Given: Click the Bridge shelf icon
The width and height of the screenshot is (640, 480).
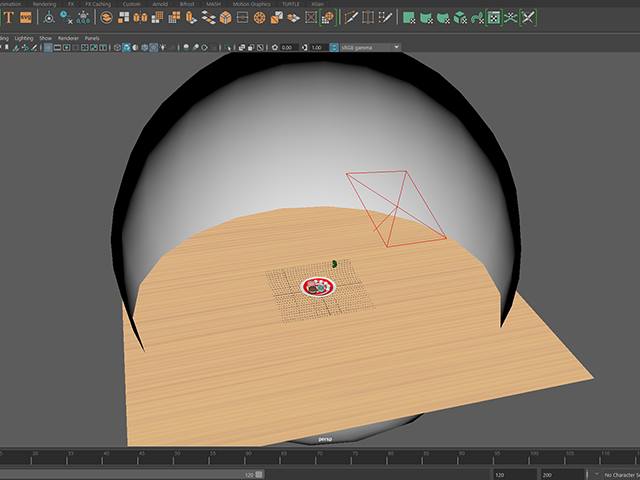Looking at the screenshot, I should click(x=209, y=18).
